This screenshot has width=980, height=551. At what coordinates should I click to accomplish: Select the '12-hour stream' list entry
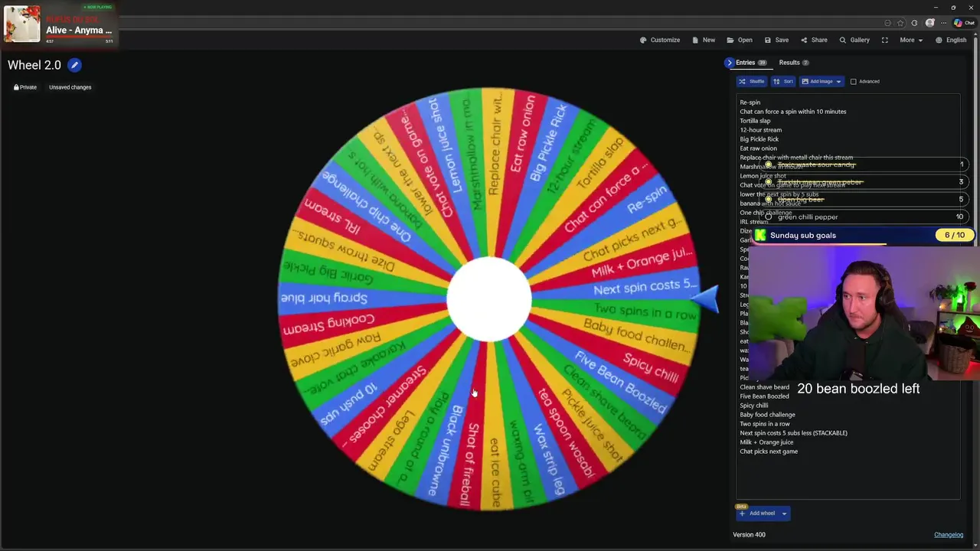coord(761,130)
